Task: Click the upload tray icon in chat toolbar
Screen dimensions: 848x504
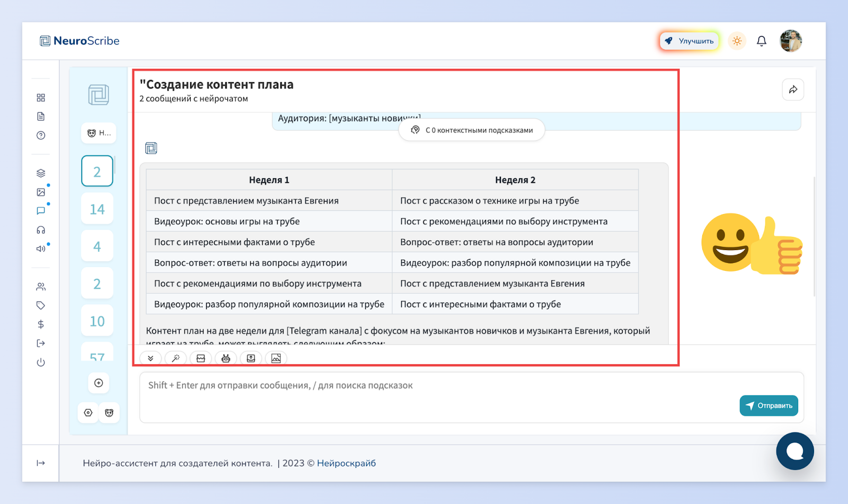Action: point(251,358)
